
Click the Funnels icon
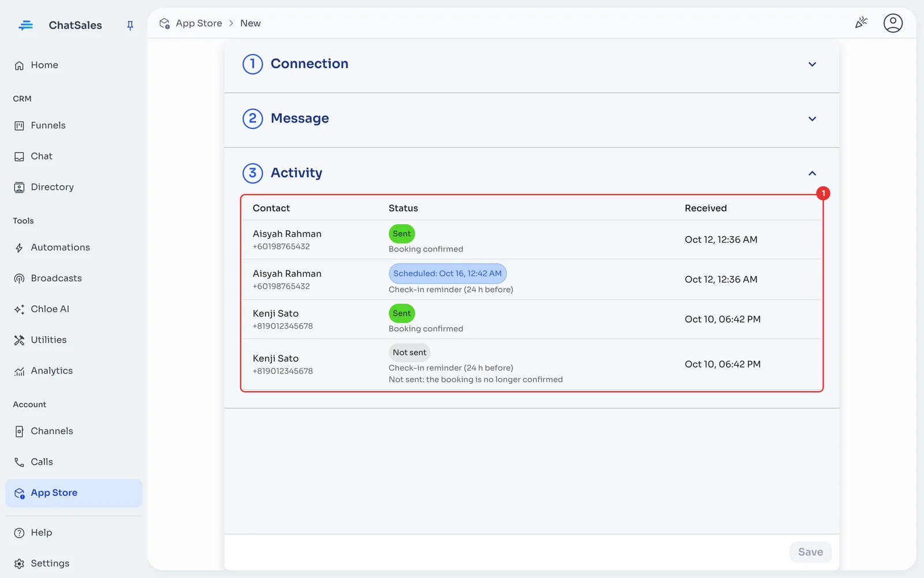[x=19, y=125]
